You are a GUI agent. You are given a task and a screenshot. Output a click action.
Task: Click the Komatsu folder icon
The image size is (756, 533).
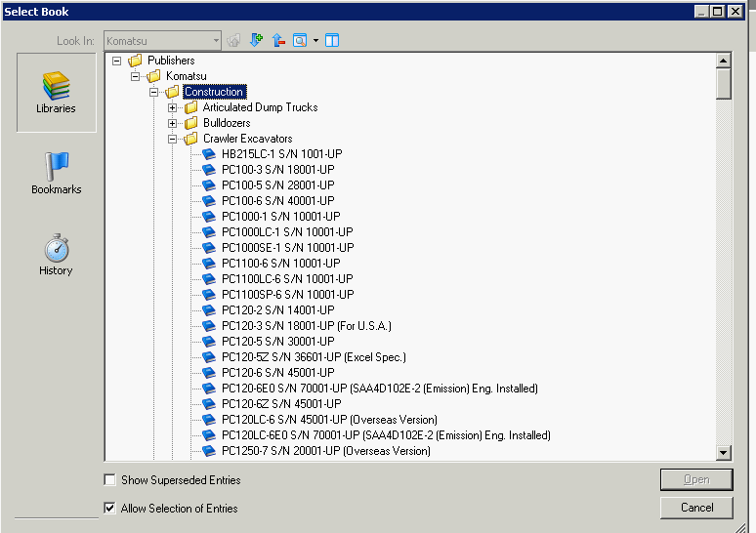153,76
